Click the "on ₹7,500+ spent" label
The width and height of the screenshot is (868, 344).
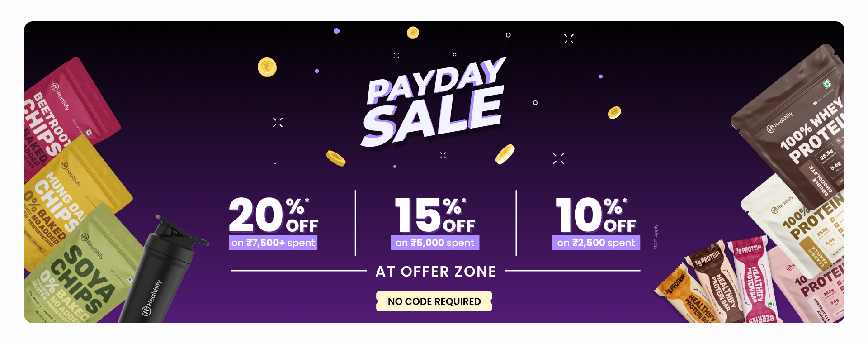coord(273,243)
